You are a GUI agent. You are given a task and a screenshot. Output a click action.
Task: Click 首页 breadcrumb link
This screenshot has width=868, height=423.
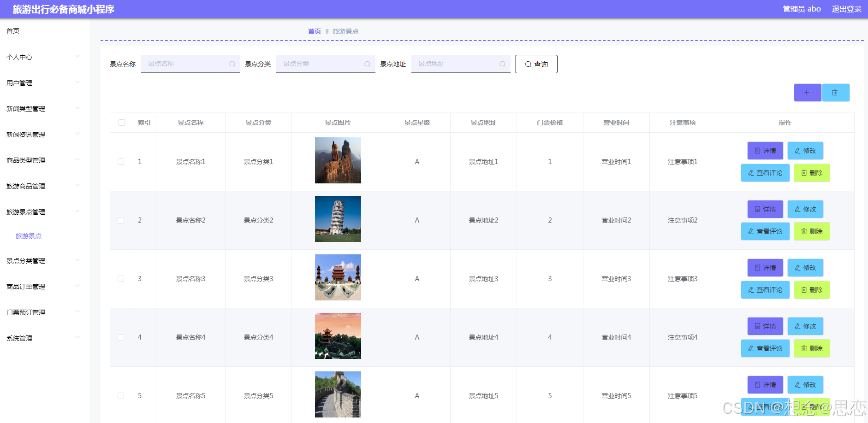click(315, 31)
